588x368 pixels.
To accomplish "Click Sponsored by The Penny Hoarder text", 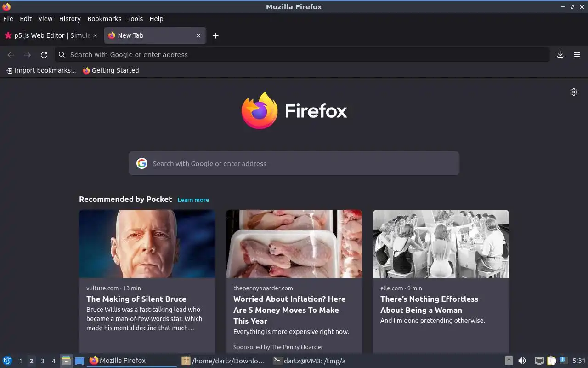I will click(278, 347).
